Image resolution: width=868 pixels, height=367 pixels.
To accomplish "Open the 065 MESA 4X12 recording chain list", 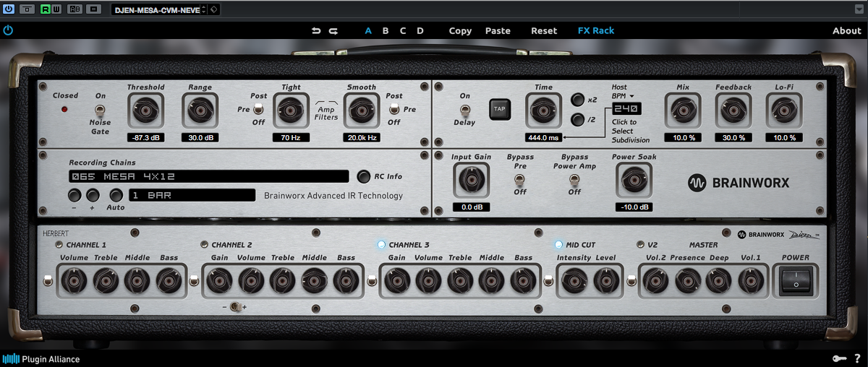I will point(209,176).
